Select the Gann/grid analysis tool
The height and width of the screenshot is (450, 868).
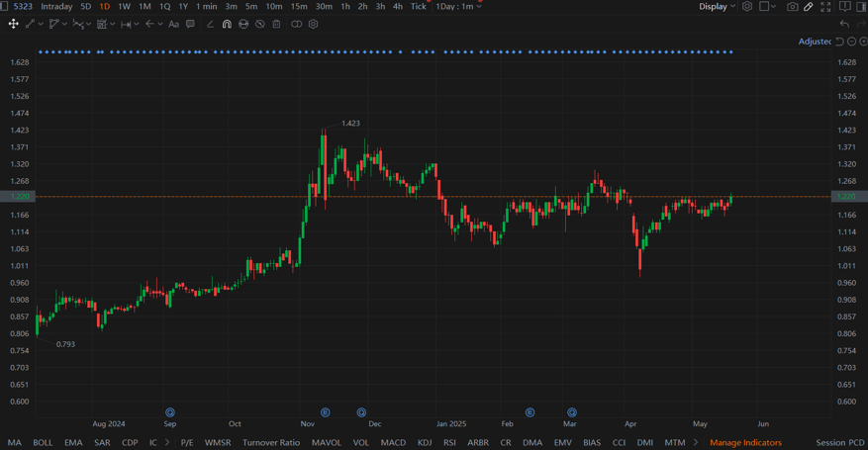tap(102, 24)
